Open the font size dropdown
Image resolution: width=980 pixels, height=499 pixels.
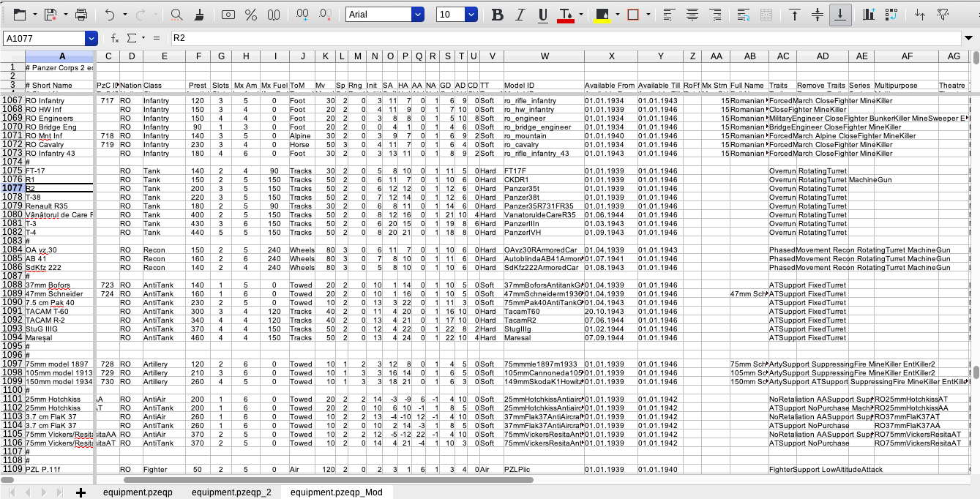(471, 15)
